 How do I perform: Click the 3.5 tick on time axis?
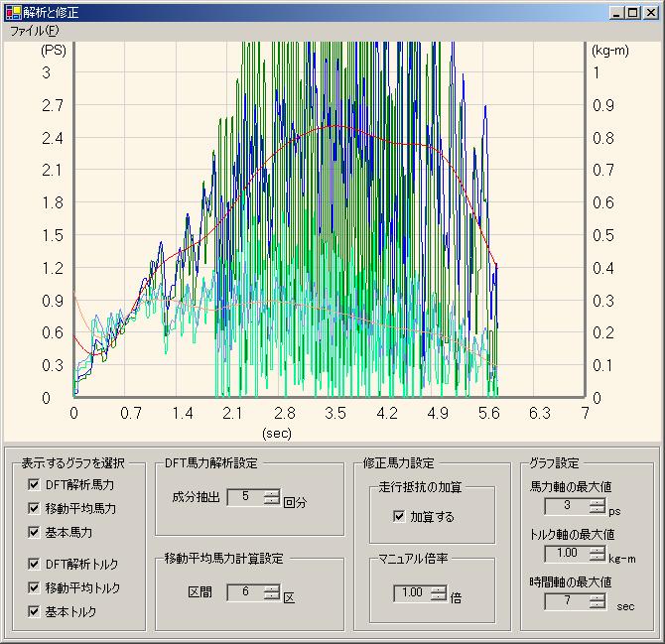[x=335, y=413]
